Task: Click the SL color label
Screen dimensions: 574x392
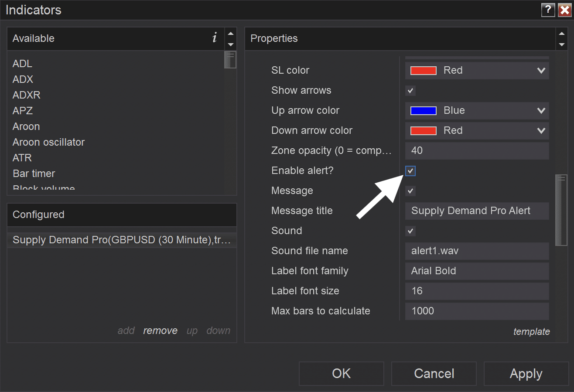Action: pyautogui.click(x=290, y=70)
